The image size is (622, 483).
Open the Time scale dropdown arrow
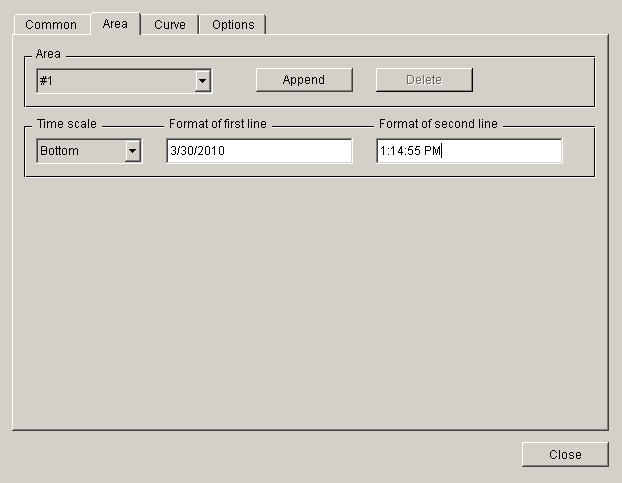(x=132, y=151)
